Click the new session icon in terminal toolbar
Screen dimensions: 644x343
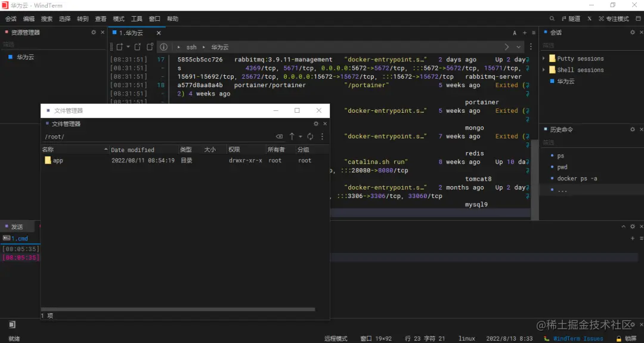pos(119,47)
